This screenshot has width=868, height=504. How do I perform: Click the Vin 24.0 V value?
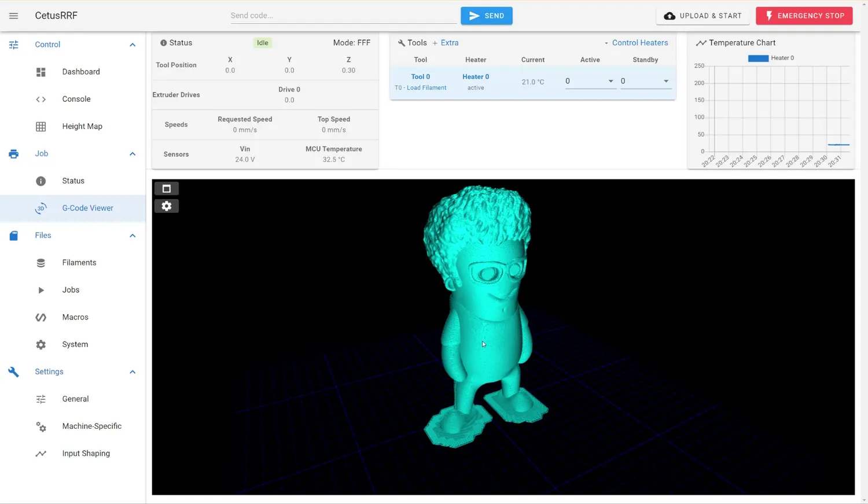245,160
